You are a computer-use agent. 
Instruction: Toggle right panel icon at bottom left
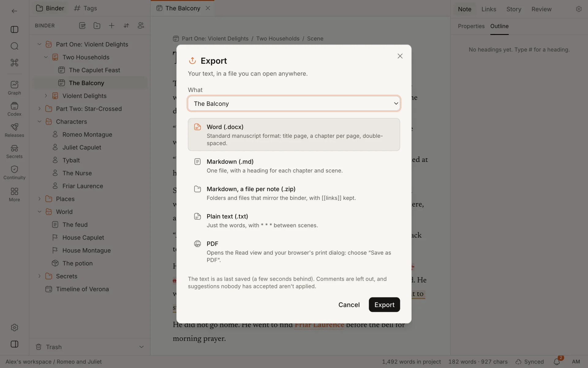[x=14, y=344]
